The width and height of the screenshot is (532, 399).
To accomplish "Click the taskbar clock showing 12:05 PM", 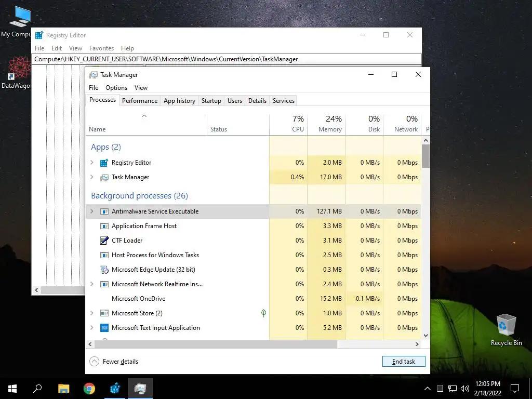I will [487, 389].
